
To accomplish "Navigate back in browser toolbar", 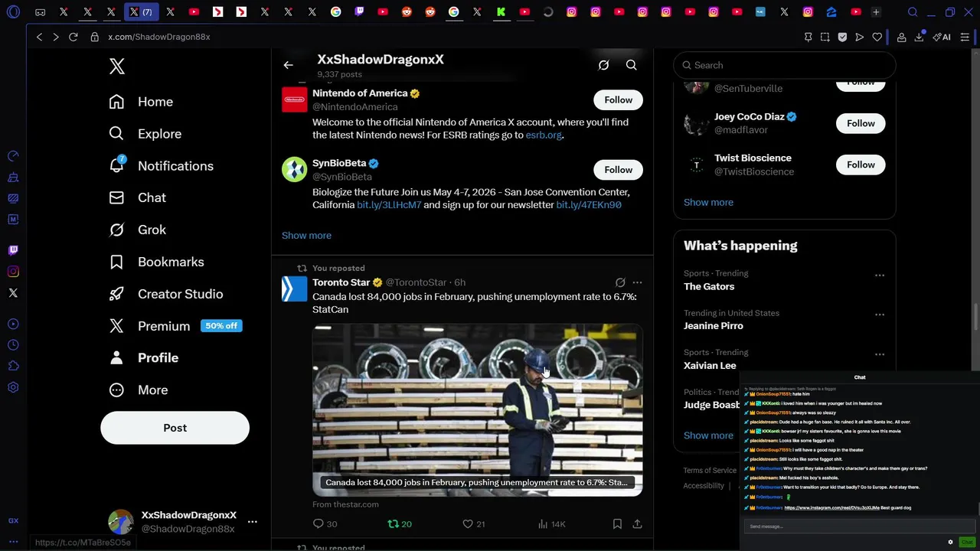I will click(39, 37).
